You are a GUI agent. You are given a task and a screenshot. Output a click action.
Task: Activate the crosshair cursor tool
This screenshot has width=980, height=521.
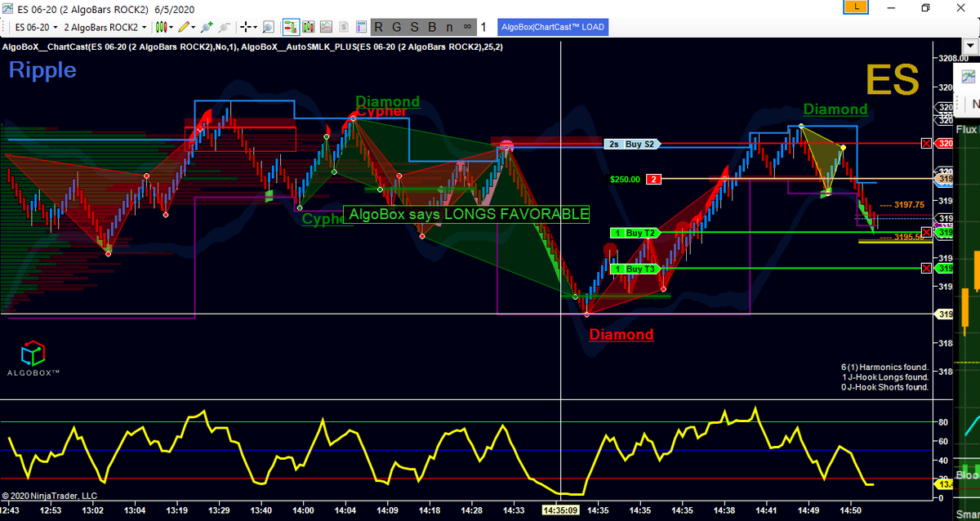click(x=247, y=26)
